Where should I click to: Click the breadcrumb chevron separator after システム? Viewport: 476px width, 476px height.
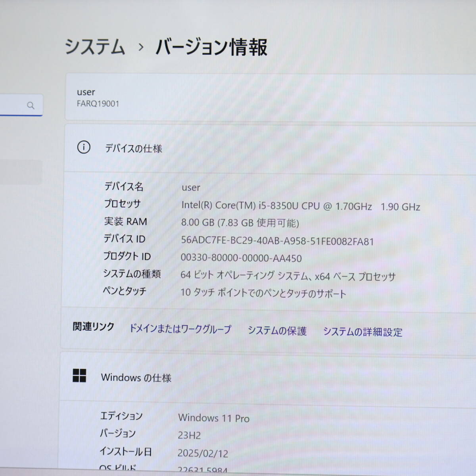tap(141, 48)
